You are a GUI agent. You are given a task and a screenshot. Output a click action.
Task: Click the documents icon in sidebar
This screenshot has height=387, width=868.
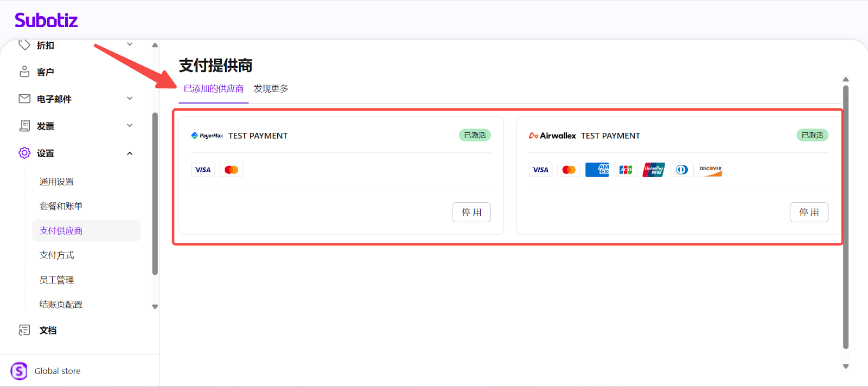[x=24, y=330]
